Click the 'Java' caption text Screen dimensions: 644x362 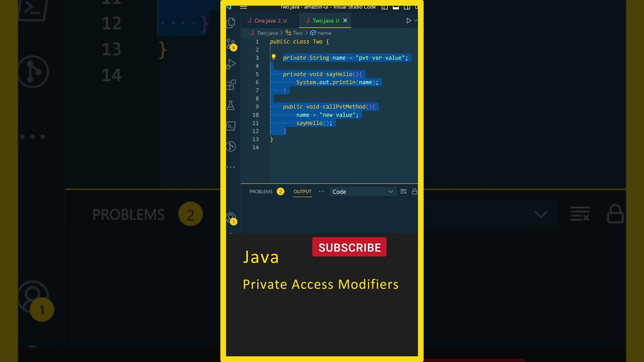(x=261, y=257)
